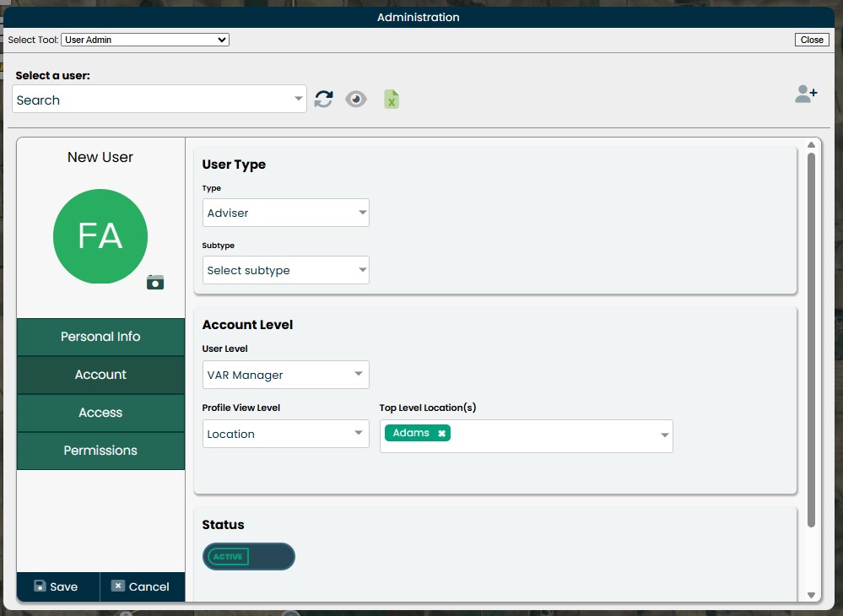
Task: Switch to the Account tab
Action: (x=100, y=375)
